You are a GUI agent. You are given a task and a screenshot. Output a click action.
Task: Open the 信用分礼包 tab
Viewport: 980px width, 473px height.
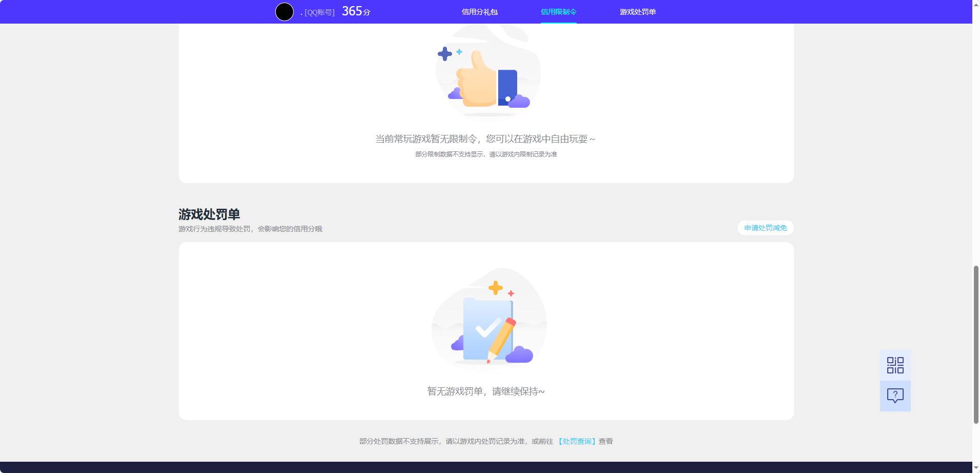480,12
